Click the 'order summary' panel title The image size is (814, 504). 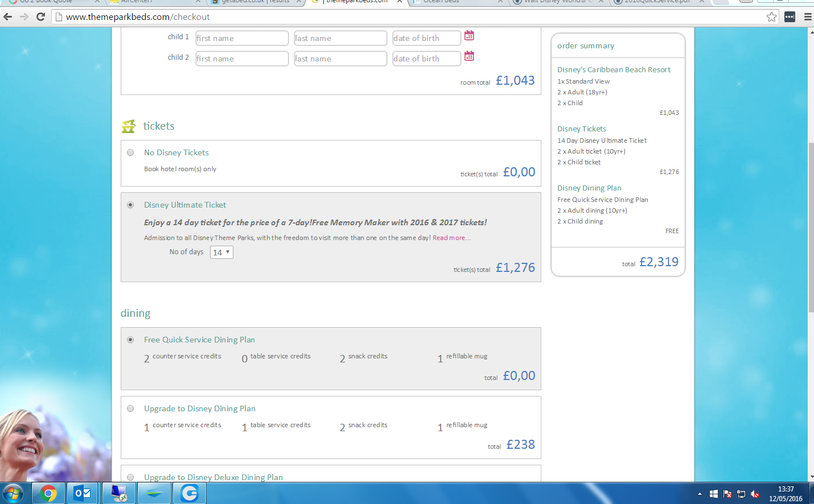[586, 46]
